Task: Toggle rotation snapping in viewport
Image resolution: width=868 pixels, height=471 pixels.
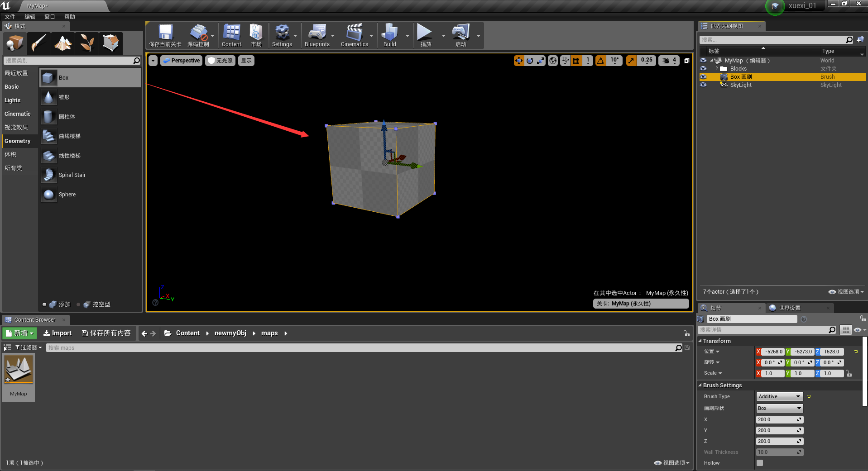Action: (x=600, y=61)
